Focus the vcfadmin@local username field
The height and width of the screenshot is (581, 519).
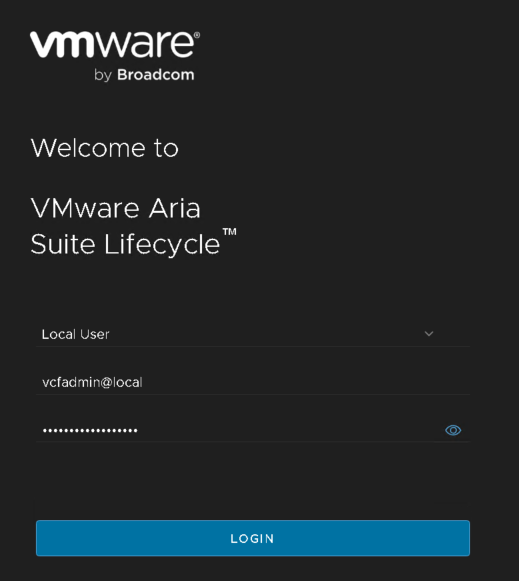[253, 382]
